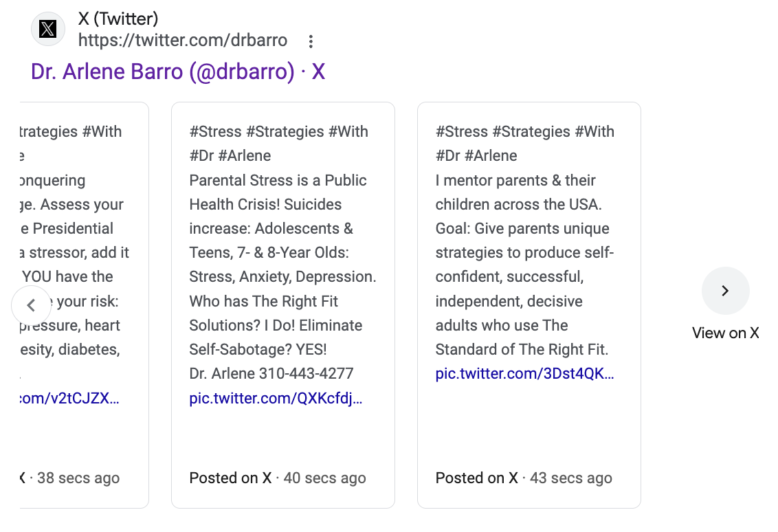Open the View on X label

click(x=725, y=333)
